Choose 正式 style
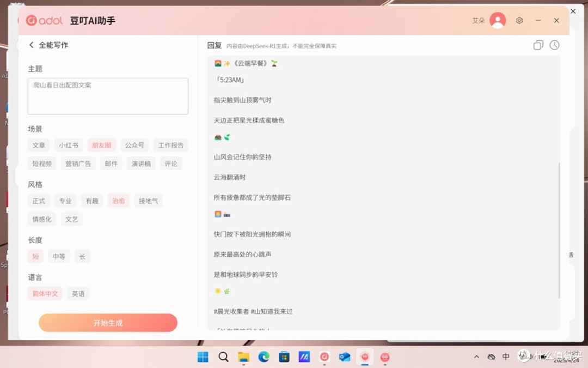 (x=39, y=201)
